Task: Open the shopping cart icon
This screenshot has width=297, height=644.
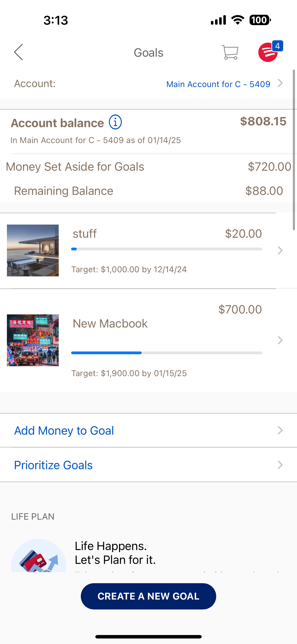Action: pos(230,52)
